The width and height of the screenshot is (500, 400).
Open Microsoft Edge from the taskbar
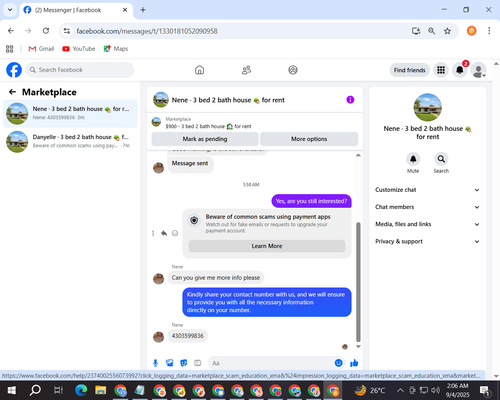(81, 390)
